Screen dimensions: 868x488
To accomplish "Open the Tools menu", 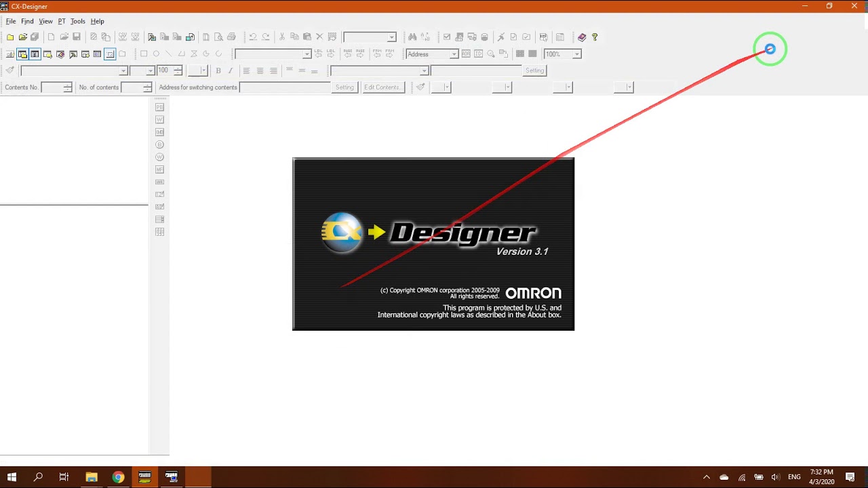I will coord(78,21).
